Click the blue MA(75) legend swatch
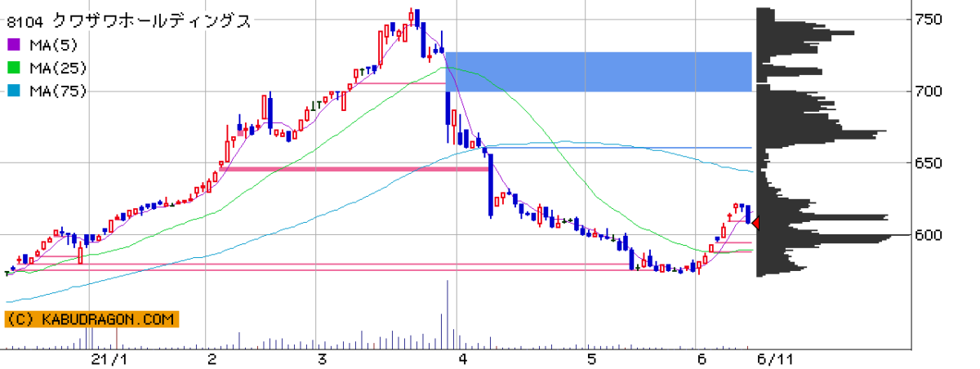The height and width of the screenshot is (369, 980). pyautogui.click(x=13, y=91)
